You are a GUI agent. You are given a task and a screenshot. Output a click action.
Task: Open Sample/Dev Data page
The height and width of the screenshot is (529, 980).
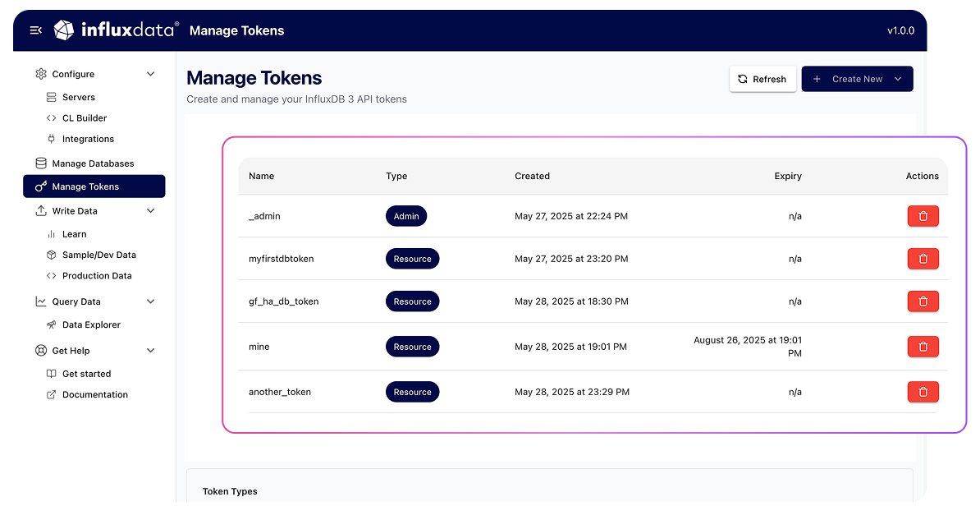tap(98, 255)
